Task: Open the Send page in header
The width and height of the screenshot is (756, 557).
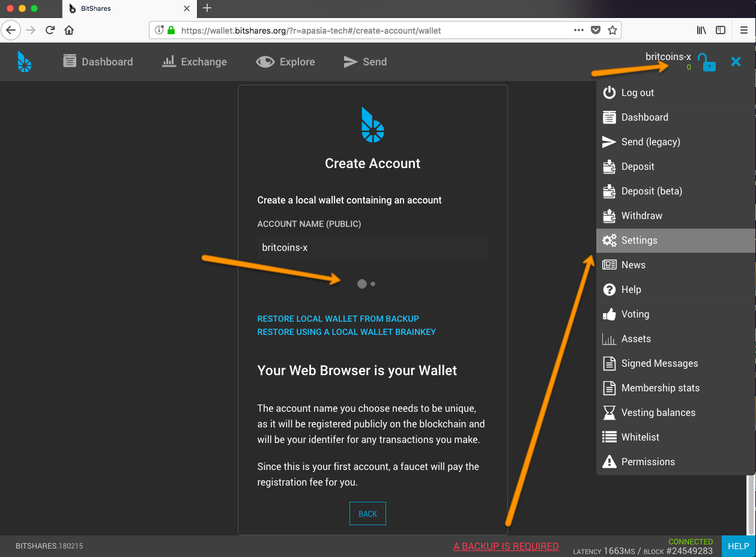Action: pos(365,62)
